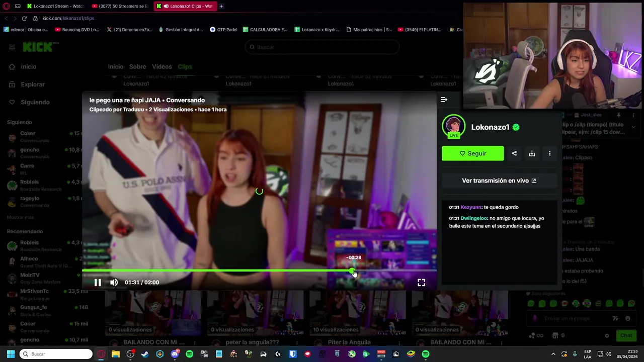644x362 pixels.
Task: Open the taskbar clock and date
Action: (x=627, y=354)
